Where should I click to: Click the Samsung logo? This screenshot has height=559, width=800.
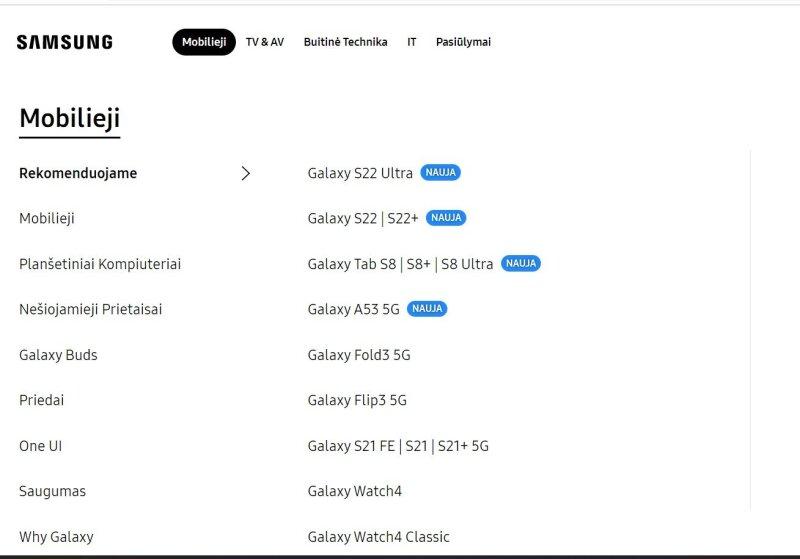tap(65, 42)
